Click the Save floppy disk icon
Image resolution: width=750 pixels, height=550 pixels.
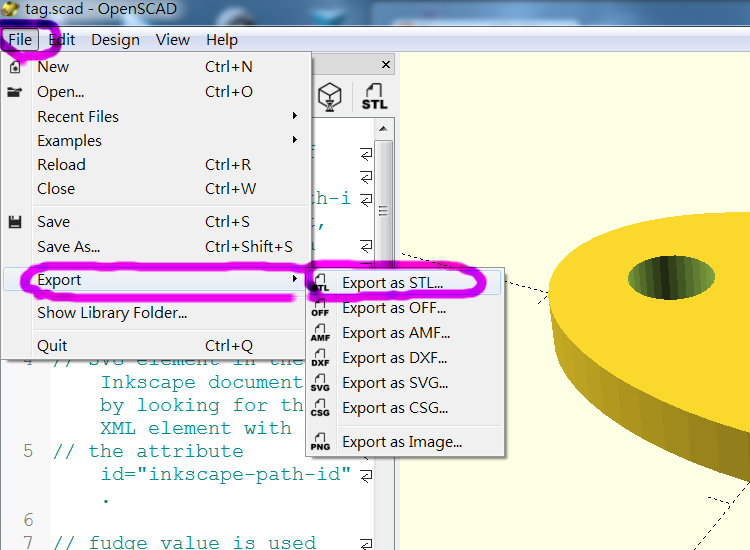point(15,222)
